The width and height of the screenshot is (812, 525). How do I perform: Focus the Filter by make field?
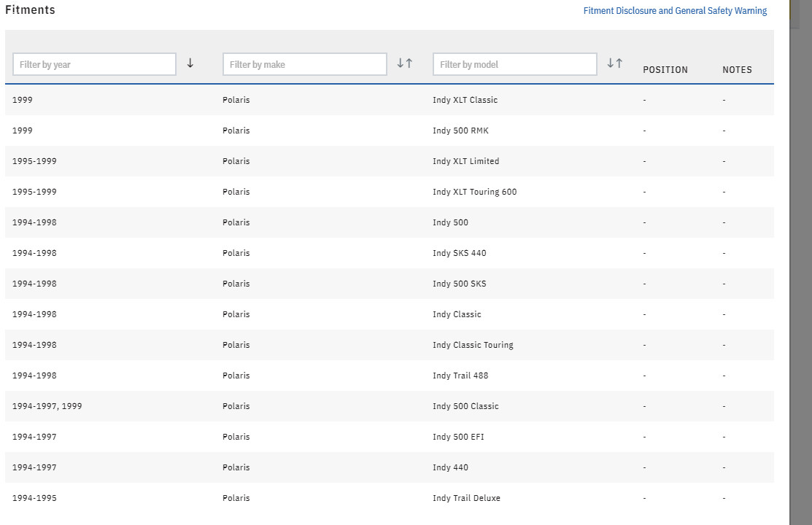tap(304, 64)
